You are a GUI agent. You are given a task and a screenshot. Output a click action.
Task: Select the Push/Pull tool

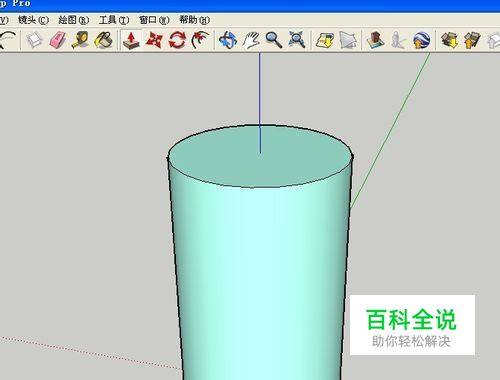(x=131, y=40)
